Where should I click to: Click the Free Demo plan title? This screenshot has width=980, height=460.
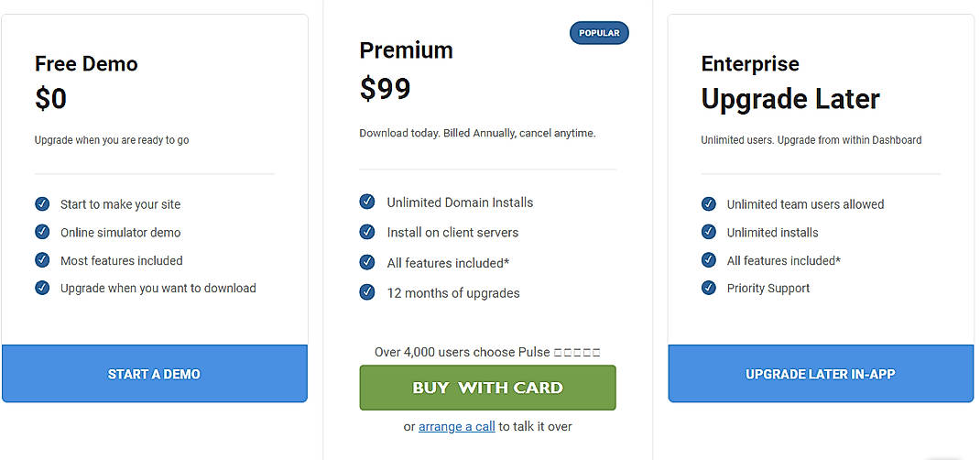click(86, 64)
